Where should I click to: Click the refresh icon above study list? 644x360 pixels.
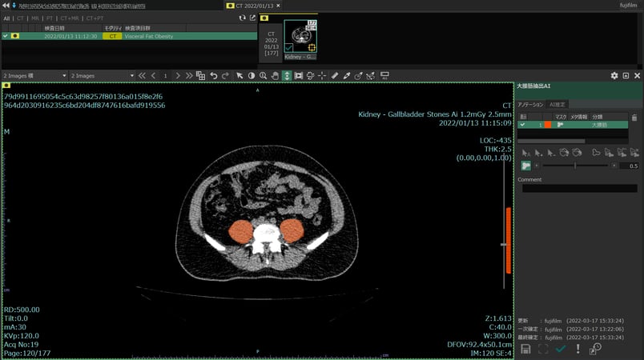point(243,18)
